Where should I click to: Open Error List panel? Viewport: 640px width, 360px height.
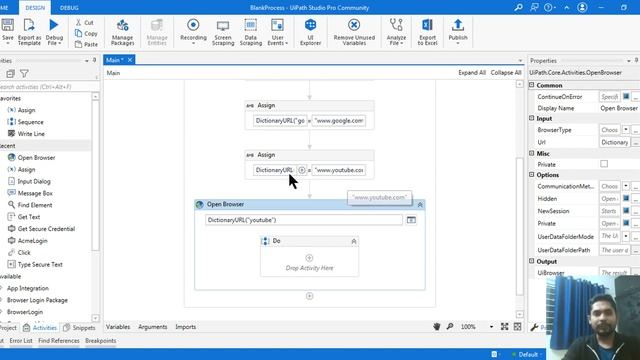point(21,340)
